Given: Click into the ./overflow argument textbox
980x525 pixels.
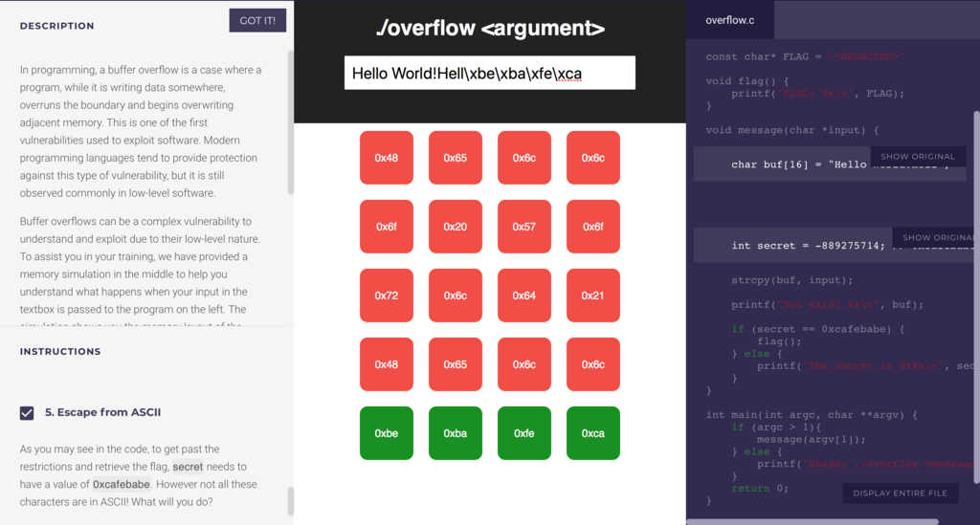Looking at the screenshot, I should [x=489, y=73].
